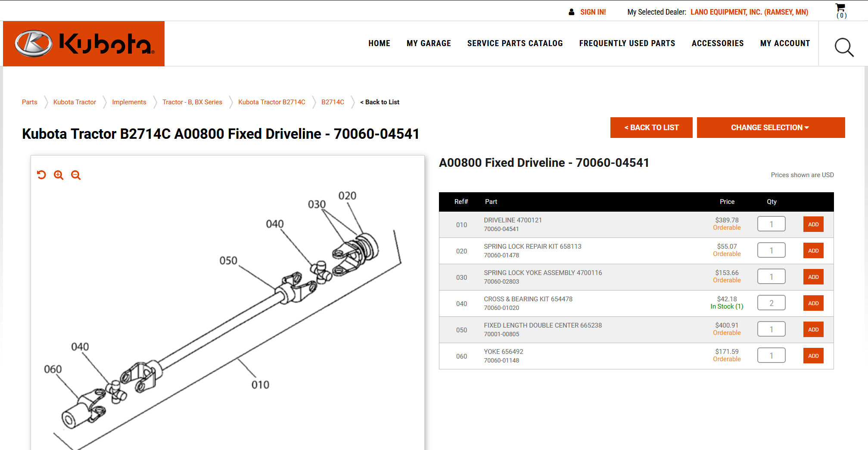Open the Service Parts Catalog menu
This screenshot has width=868, height=450.
[x=515, y=44]
